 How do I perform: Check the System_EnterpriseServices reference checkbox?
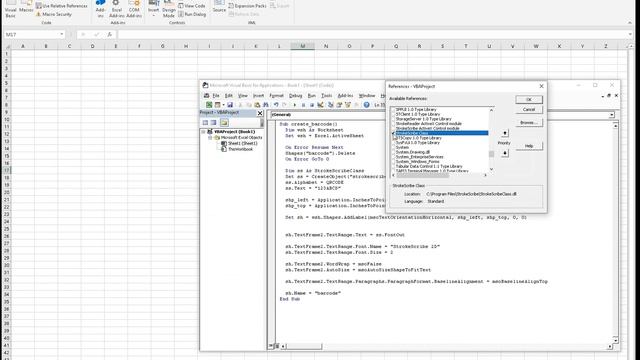tap(393, 157)
